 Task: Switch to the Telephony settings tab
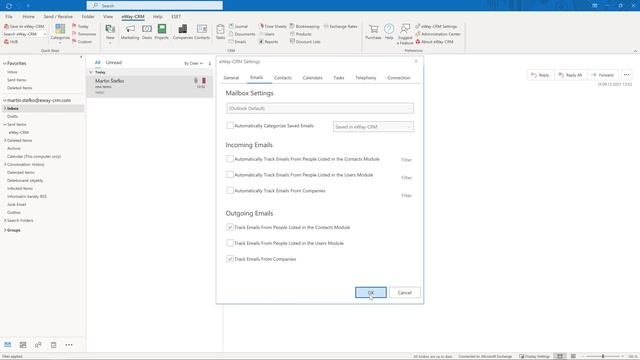(x=365, y=78)
